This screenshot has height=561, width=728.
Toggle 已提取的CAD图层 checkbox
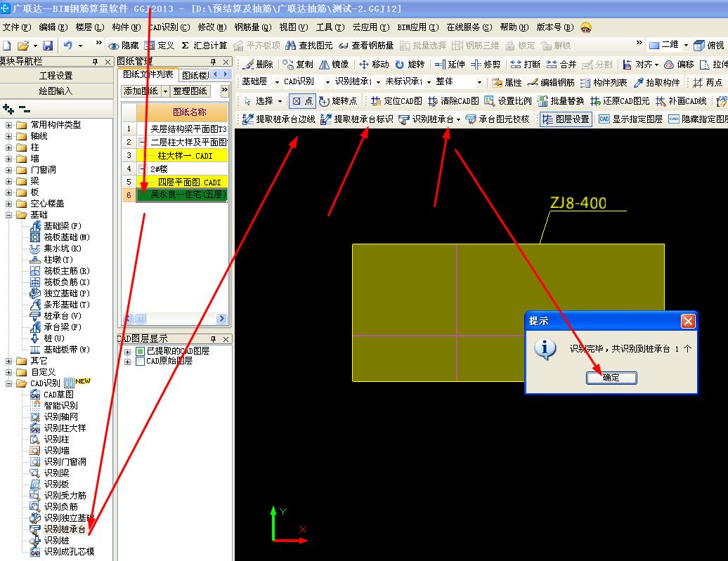pyautogui.click(x=140, y=351)
